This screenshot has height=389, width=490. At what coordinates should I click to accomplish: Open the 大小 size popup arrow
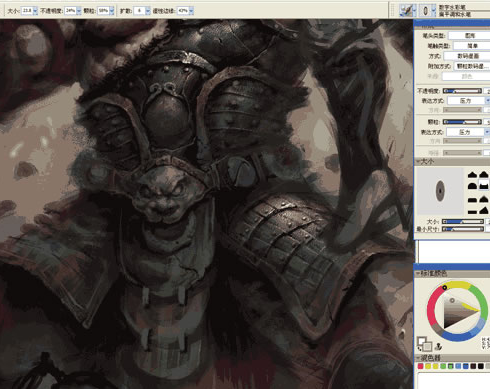36,11
